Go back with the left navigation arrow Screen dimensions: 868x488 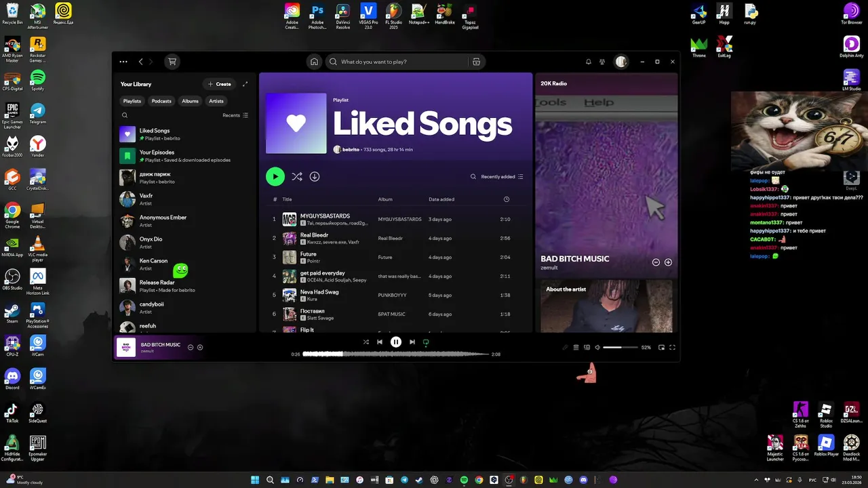click(140, 62)
